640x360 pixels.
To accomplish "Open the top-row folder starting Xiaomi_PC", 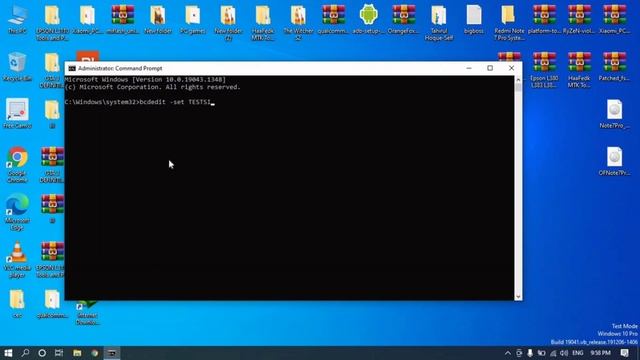I will point(87,19).
